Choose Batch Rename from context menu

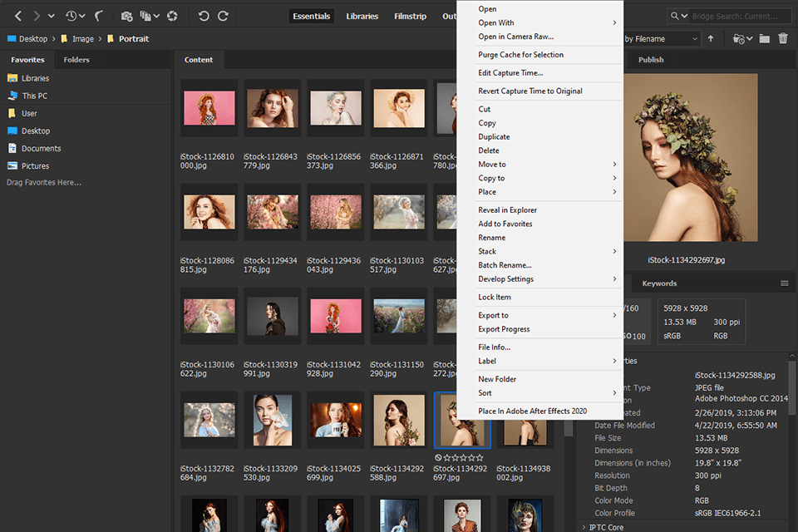pos(505,265)
